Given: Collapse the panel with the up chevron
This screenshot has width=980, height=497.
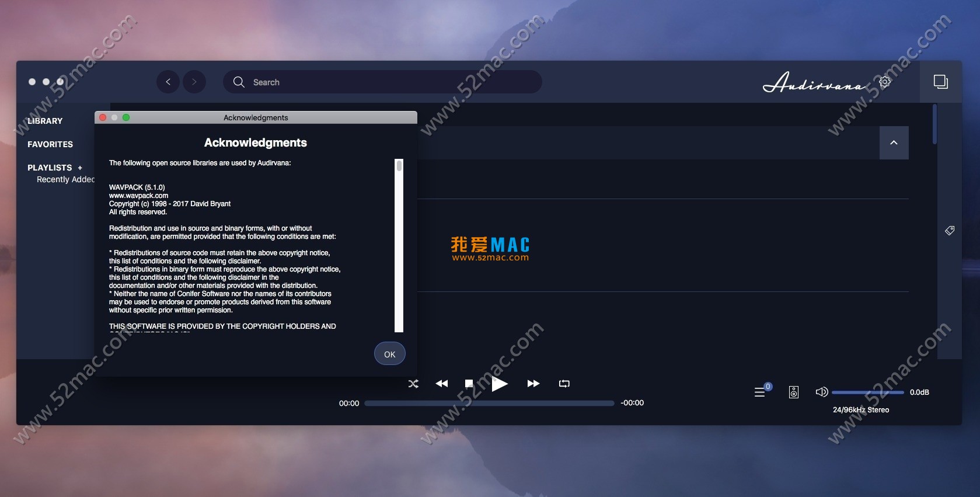Looking at the screenshot, I should point(894,143).
